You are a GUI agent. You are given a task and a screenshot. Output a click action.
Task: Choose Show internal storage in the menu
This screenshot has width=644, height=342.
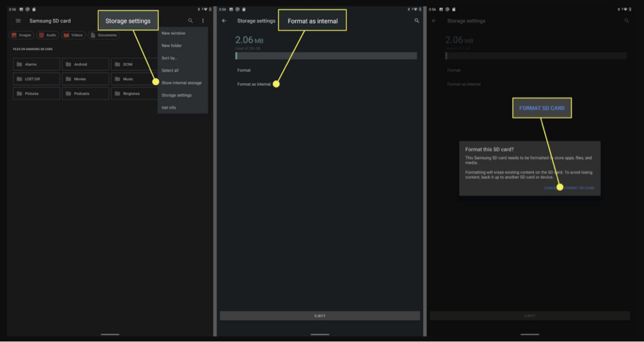coord(181,83)
